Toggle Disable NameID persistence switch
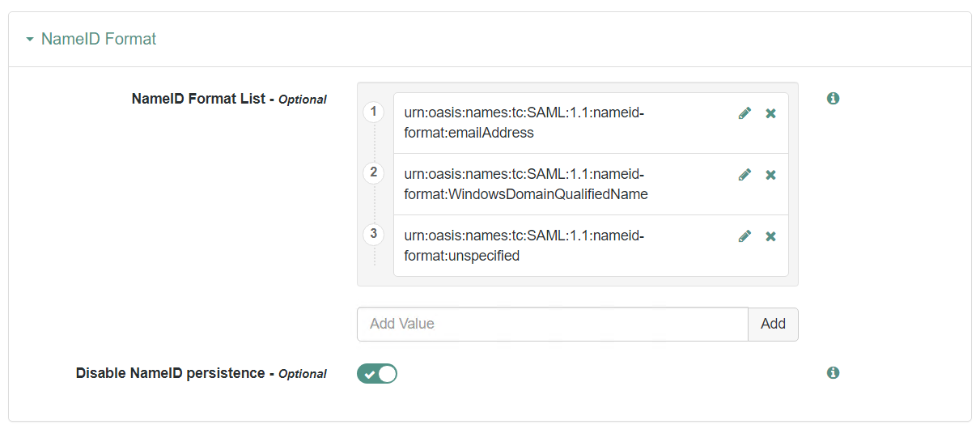The width and height of the screenshot is (980, 433). [377, 373]
